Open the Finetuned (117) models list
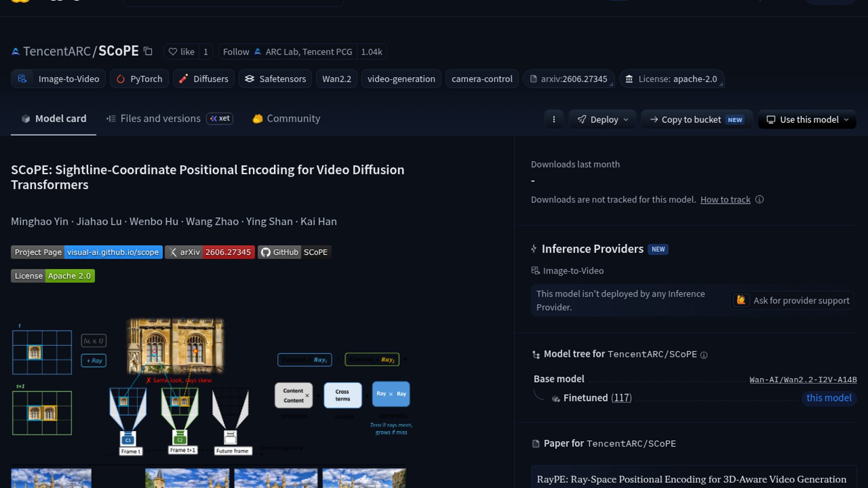The height and width of the screenshot is (488, 868). (597, 398)
